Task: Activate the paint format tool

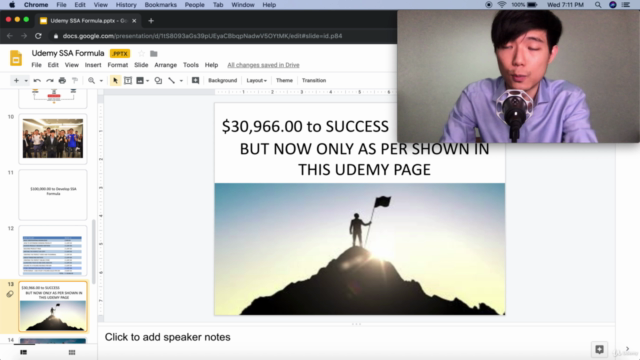Action: click(x=75, y=80)
